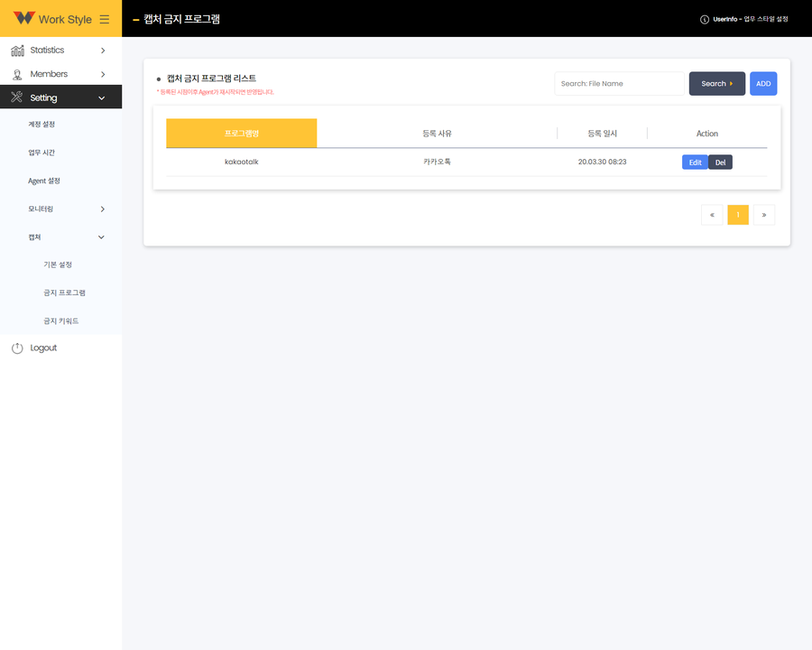Click the 등록 사유 column header
Screen dimensions: 812x650
437,134
